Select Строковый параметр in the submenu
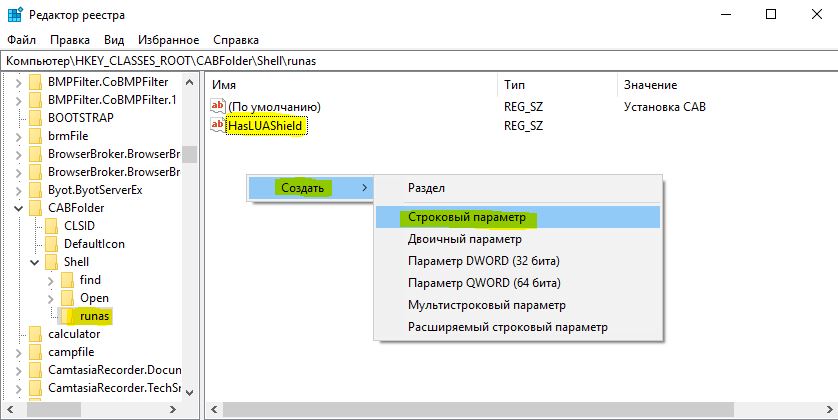Image resolution: width=838 pixels, height=420 pixels. pos(518,217)
